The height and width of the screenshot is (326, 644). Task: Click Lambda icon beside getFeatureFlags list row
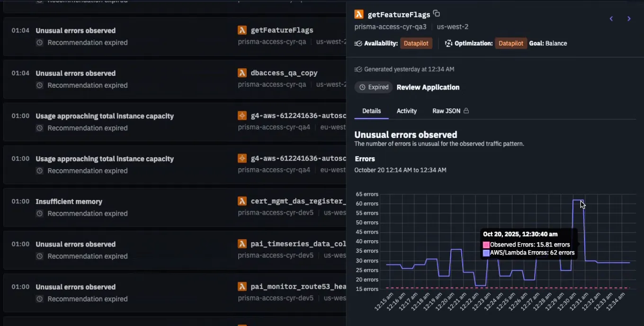[242, 30]
